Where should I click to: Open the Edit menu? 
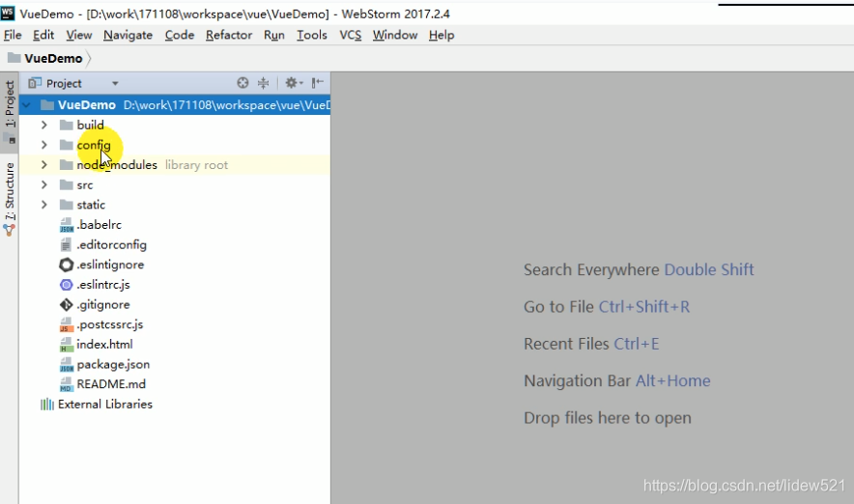43,35
